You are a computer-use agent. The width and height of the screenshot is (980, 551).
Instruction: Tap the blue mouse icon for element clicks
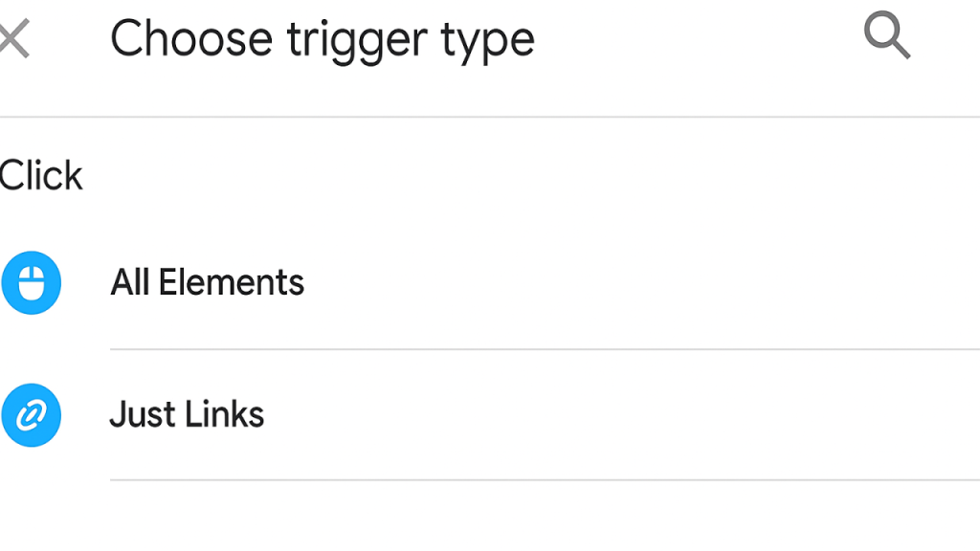31,282
